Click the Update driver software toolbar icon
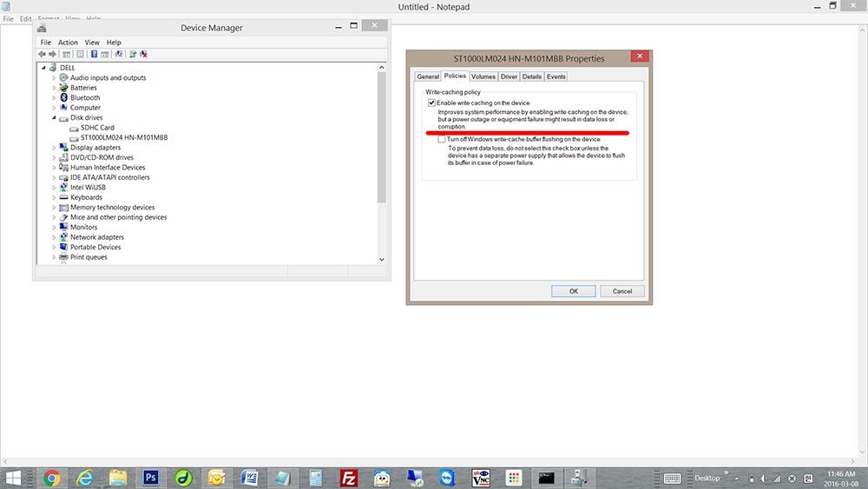Viewport: 868px width, 489px height. [x=133, y=54]
